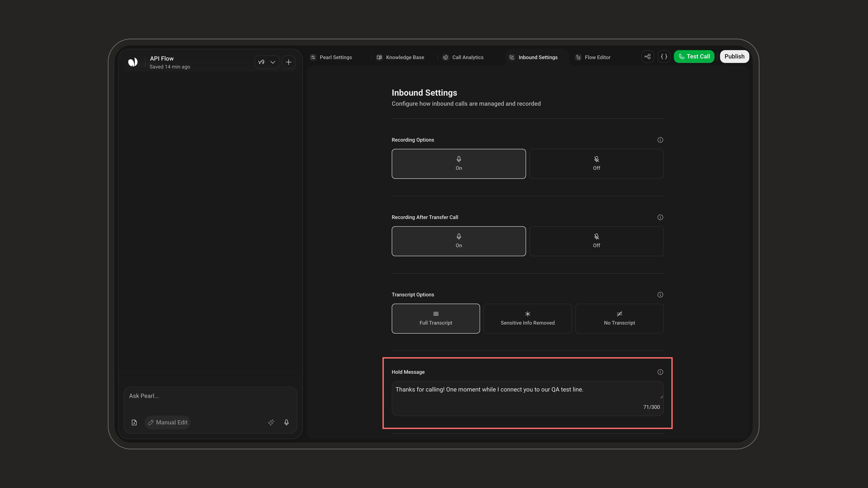Open the Flow Editor tab

(x=593, y=57)
